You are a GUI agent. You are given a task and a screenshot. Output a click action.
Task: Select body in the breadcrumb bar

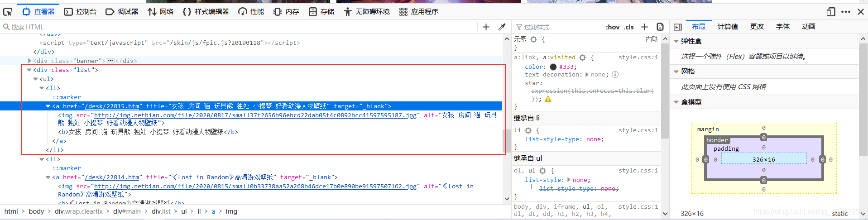click(x=36, y=211)
